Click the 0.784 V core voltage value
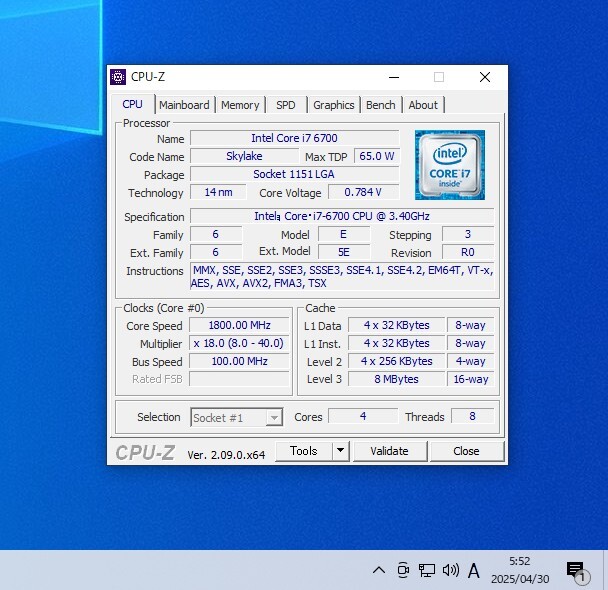The width and height of the screenshot is (608, 590). [363, 192]
